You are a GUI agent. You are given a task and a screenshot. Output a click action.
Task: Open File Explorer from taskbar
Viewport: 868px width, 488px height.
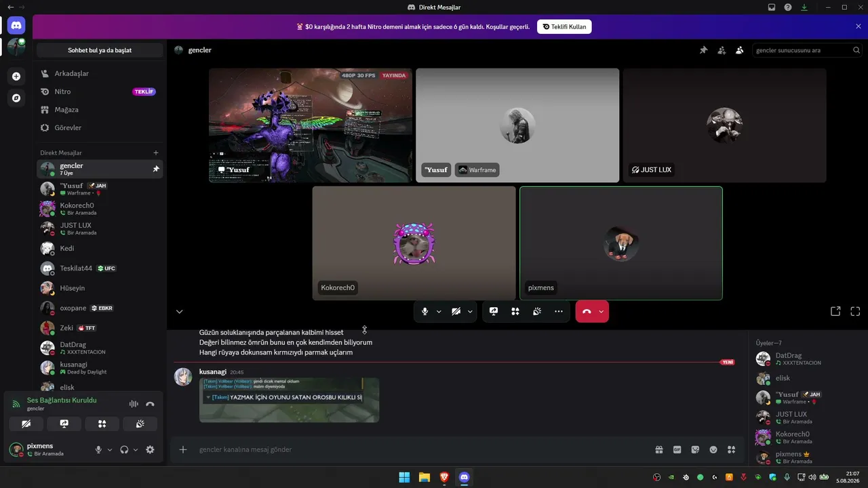point(424,477)
